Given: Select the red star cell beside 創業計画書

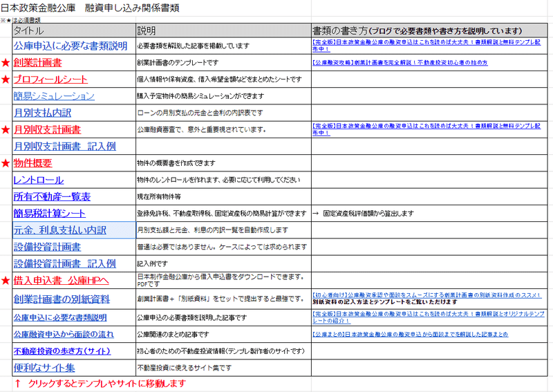Looking at the screenshot, I should 6,63.
